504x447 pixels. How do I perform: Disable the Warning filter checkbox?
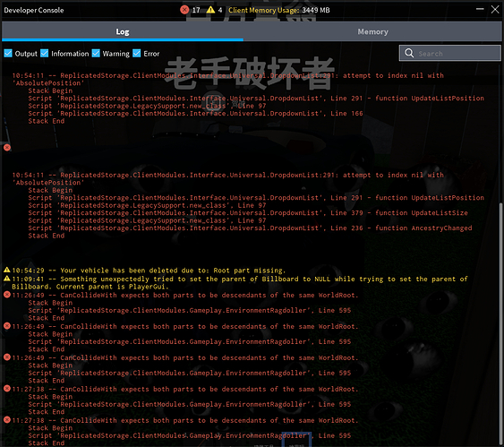pos(96,53)
